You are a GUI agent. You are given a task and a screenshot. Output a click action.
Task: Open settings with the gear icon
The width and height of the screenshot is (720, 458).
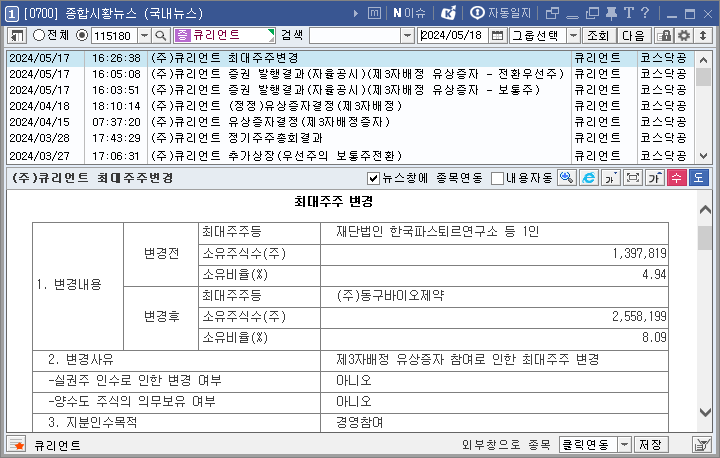tap(683, 35)
